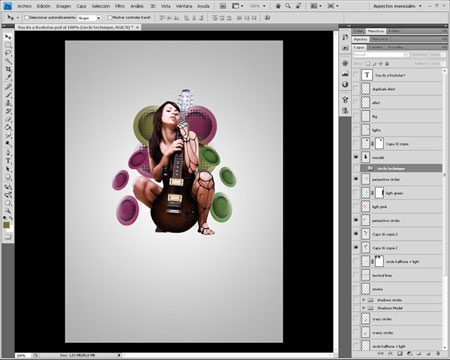
Task: Select the Lasso tool
Action: coord(8,53)
